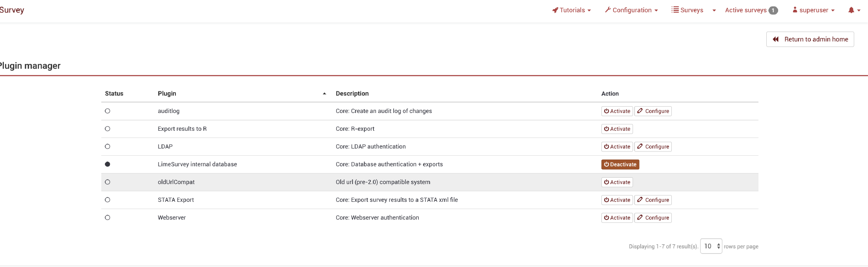The image size is (868, 267).
Task: Activate the auditlog plugin
Action: coord(617,111)
